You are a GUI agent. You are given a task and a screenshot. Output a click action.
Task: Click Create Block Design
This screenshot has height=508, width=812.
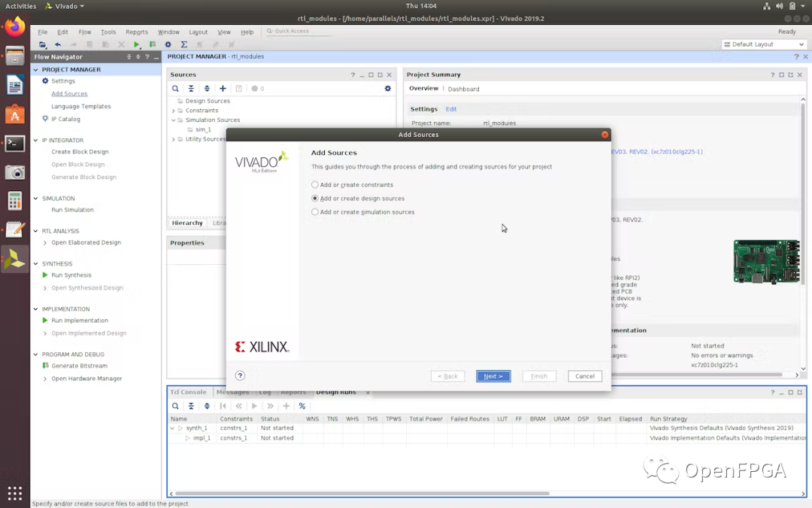80,152
